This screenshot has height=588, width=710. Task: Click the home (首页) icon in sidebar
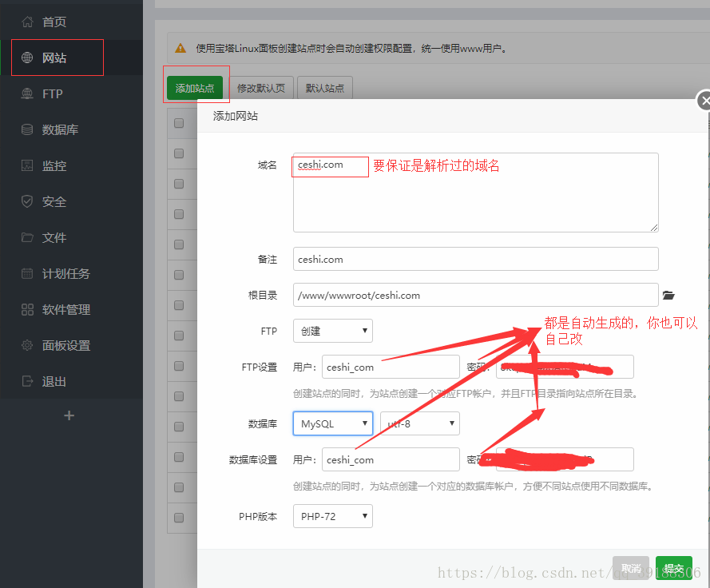[x=28, y=22]
